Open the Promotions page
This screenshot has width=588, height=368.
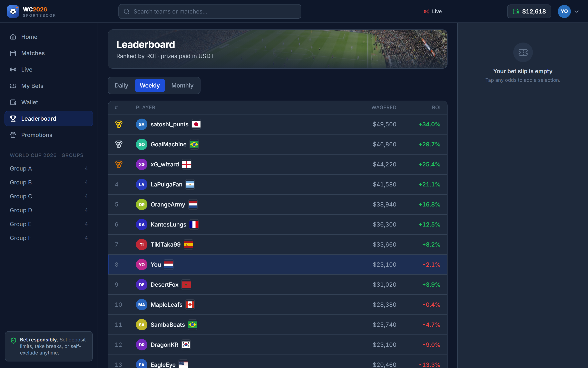[x=49, y=135]
